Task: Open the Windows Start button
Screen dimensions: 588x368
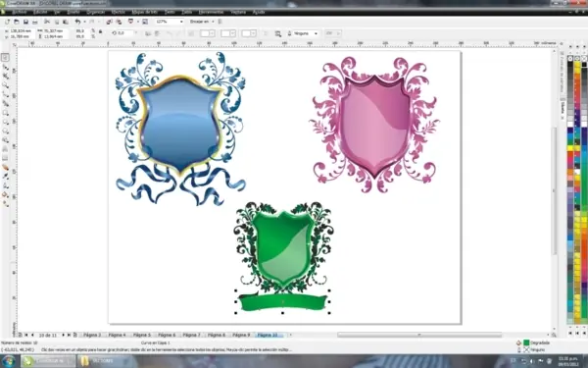Action: pyautogui.click(x=8, y=361)
